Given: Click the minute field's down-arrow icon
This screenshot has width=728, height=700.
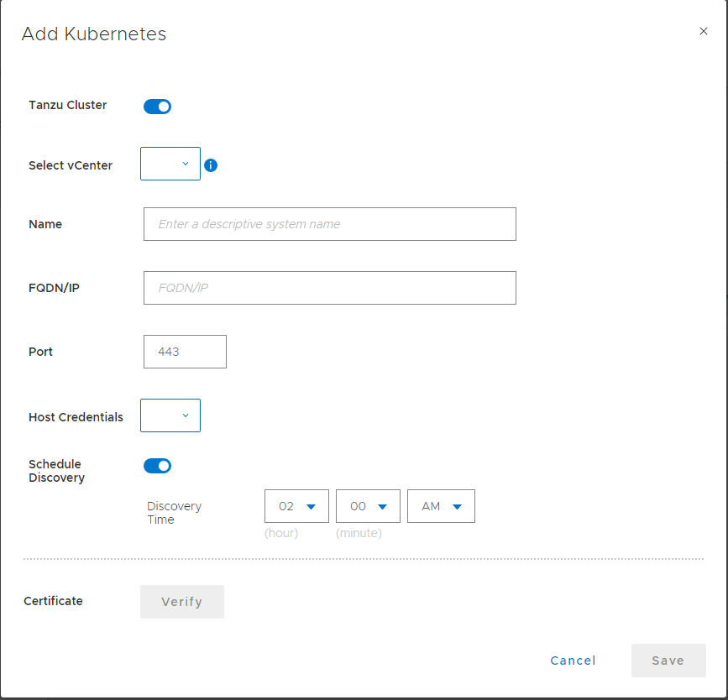Looking at the screenshot, I should [383, 507].
